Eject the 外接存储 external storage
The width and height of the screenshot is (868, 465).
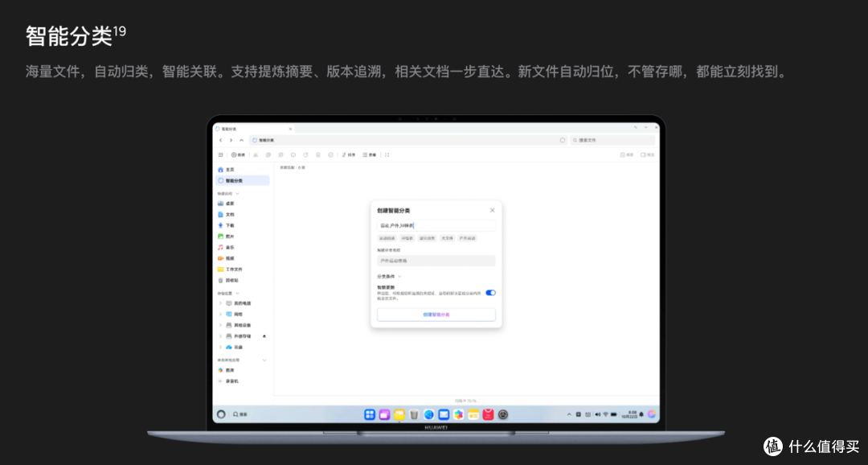(x=264, y=335)
